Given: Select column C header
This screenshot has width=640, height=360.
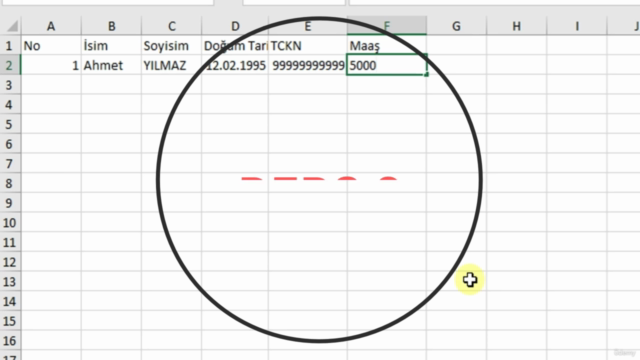Looking at the screenshot, I should click(171, 26).
